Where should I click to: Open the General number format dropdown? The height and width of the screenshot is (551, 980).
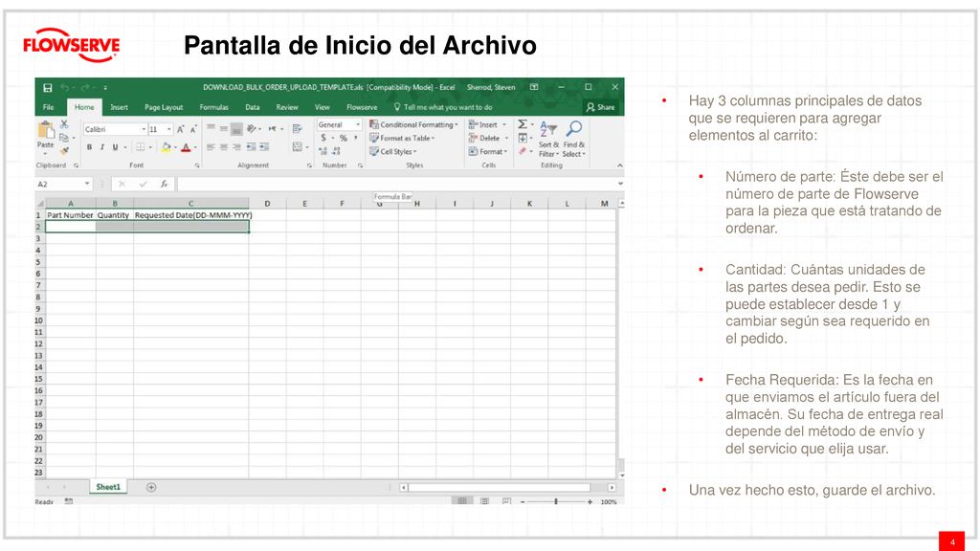[358, 125]
